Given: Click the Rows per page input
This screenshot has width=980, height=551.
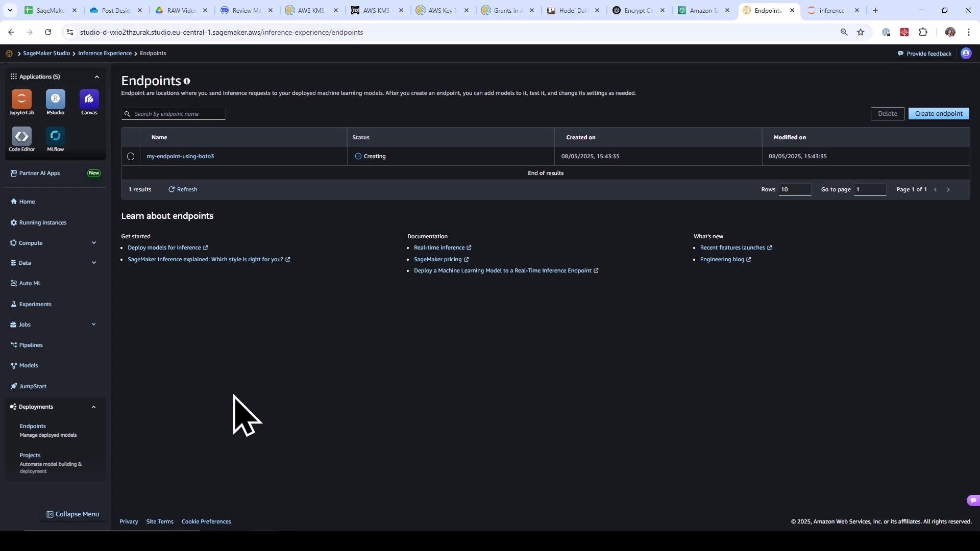Looking at the screenshot, I should pos(795,190).
